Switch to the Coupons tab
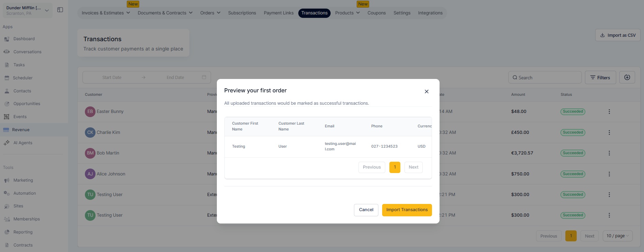The image size is (644, 252). 377,13
